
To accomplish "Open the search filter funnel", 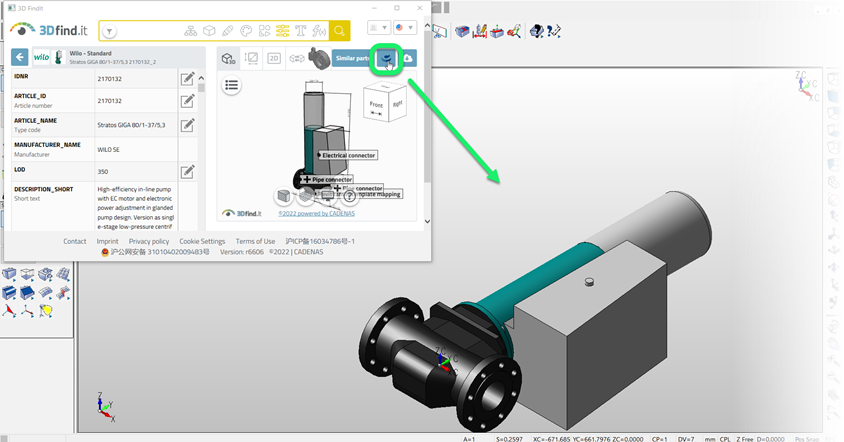I will tap(109, 32).
